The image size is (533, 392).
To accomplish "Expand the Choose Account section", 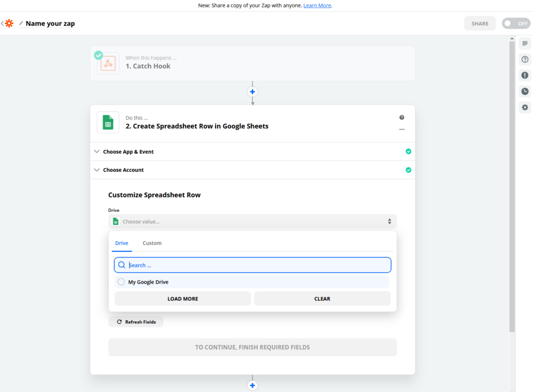I will click(x=252, y=170).
